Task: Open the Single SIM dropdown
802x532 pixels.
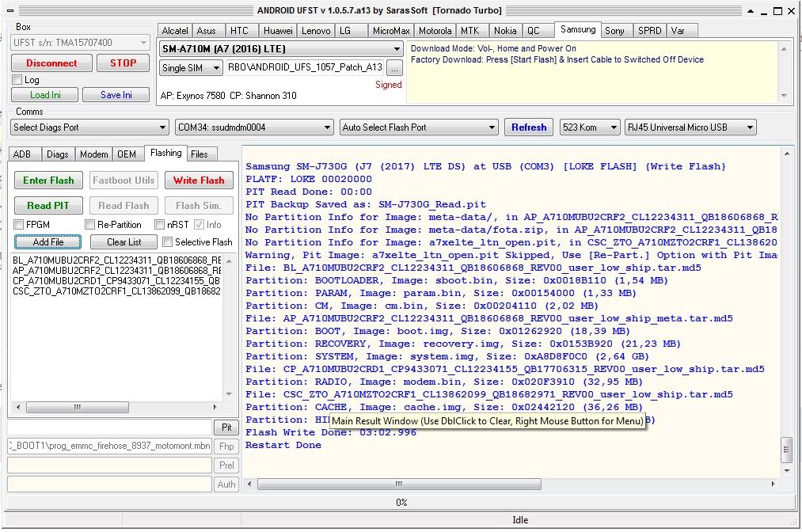Action: click(191, 67)
